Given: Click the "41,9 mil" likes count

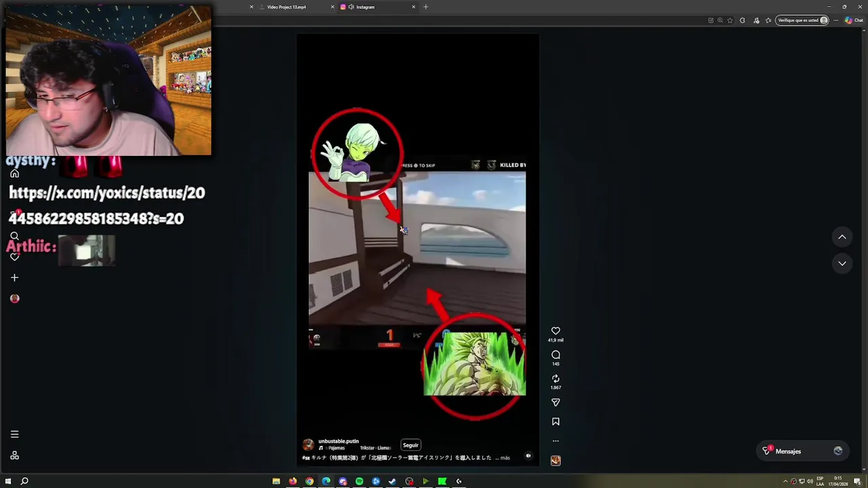Looking at the screenshot, I should coord(555,340).
